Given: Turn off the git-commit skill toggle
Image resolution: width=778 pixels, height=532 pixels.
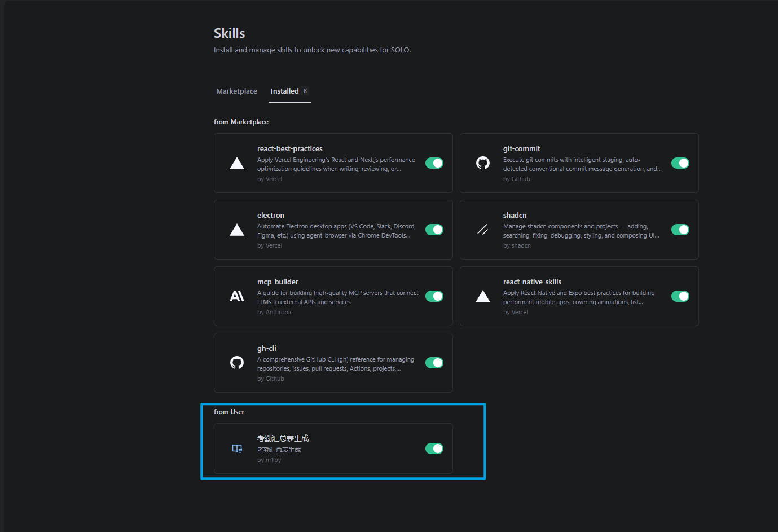Looking at the screenshot, I should pos(680,163).
